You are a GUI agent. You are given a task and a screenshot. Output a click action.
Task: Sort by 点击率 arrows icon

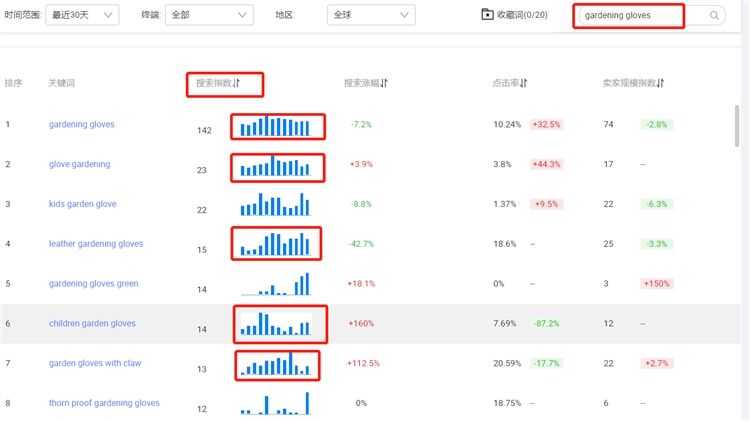coord(524,83)
